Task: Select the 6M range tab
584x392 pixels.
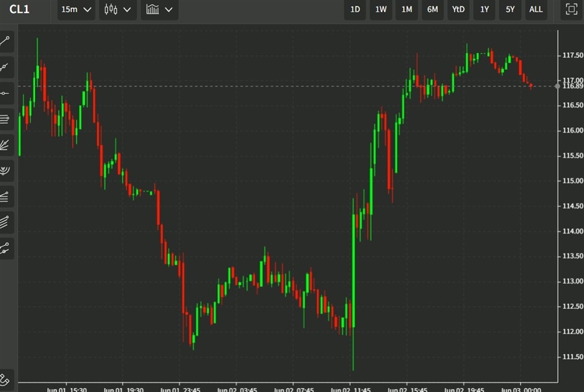Action: [433, 10]
